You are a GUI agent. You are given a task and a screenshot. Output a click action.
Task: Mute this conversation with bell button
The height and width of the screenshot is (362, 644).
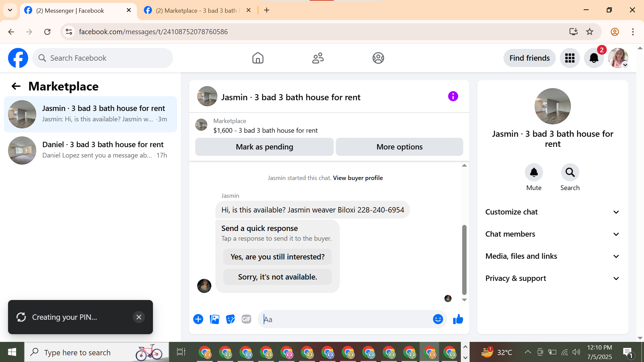(534, 173)
